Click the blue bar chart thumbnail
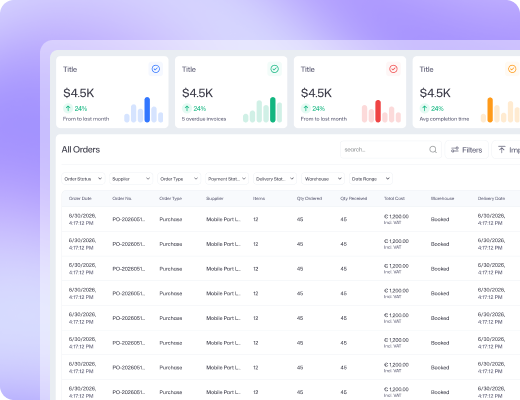 144,110
